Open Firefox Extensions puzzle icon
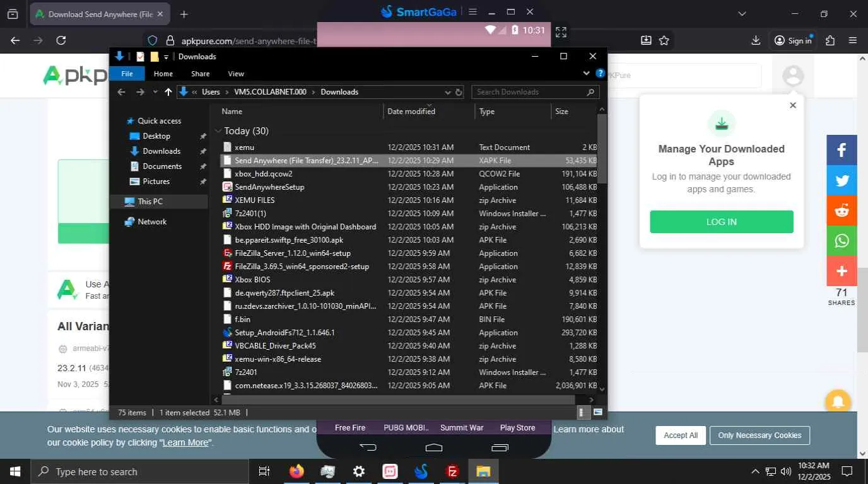Viewport: 868px width, 484px height. pos(830,40)
